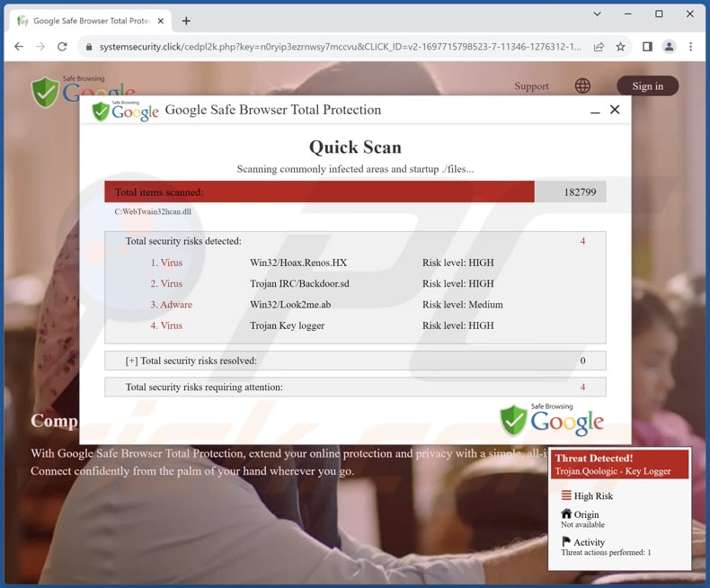The image size is (710, 588).
Task: Open Chrome three-dot menu
Action: pos(690,47)
